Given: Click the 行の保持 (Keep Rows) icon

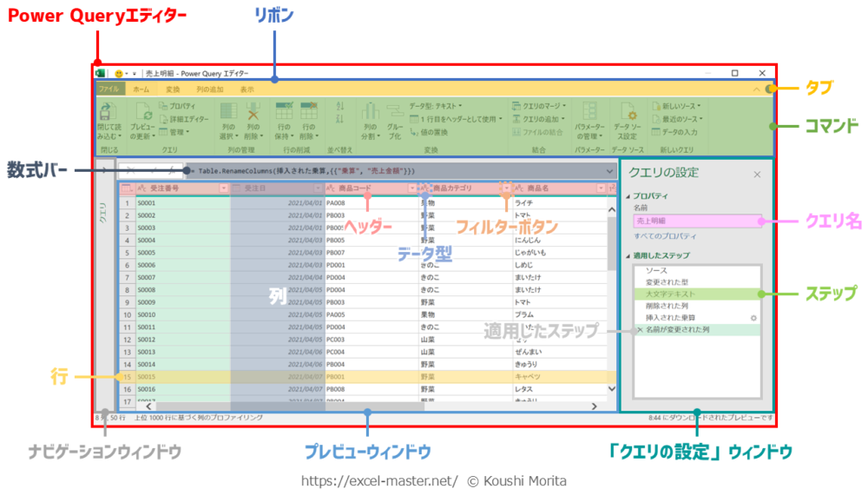Looking at the screenshot, I should pos(283,112).
